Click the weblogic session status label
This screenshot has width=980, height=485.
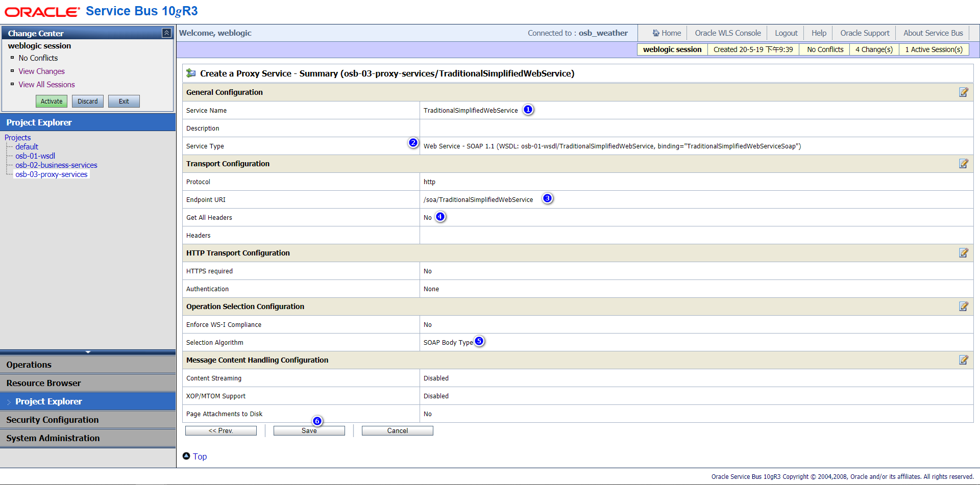(672, 49)
